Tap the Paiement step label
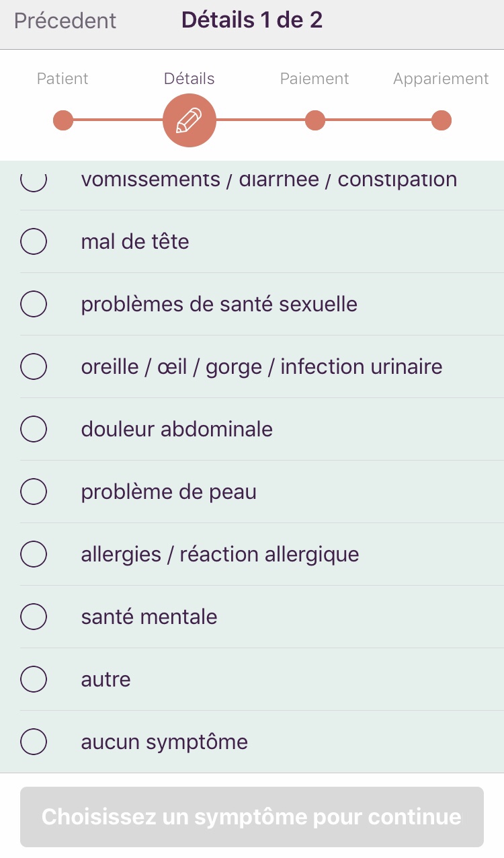This screenshot has height=858, width=504. click(x=314, y=79)
